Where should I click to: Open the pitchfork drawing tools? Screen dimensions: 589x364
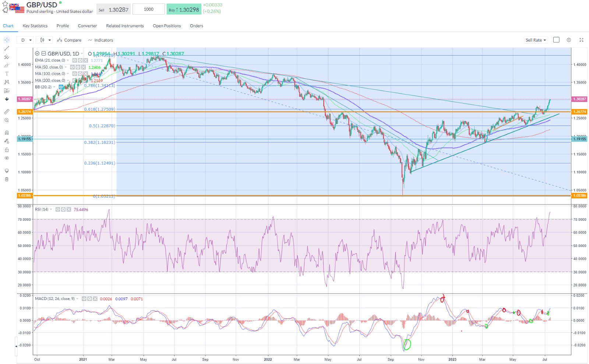(7, 57)
